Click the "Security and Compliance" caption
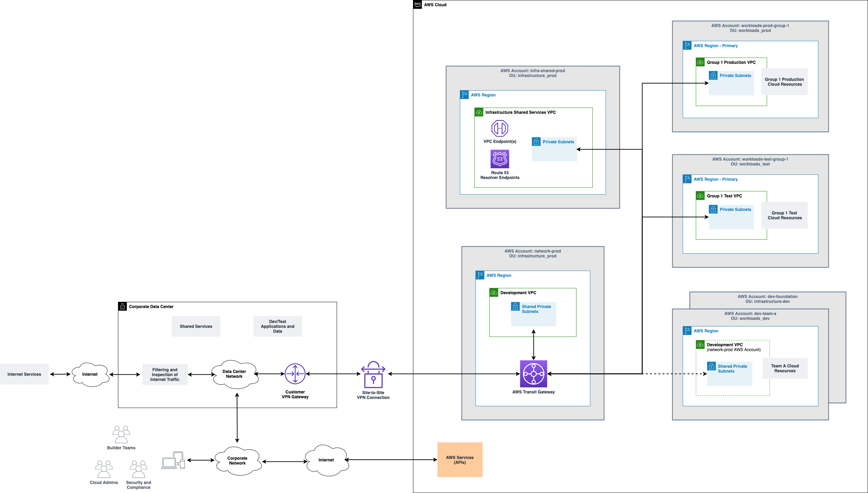Screen dimensions: 868x493 (x=138, y=485)
